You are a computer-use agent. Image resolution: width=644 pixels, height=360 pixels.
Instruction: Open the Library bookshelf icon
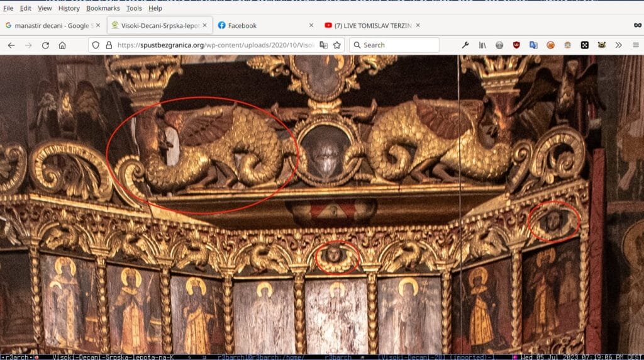pos(482,45)
